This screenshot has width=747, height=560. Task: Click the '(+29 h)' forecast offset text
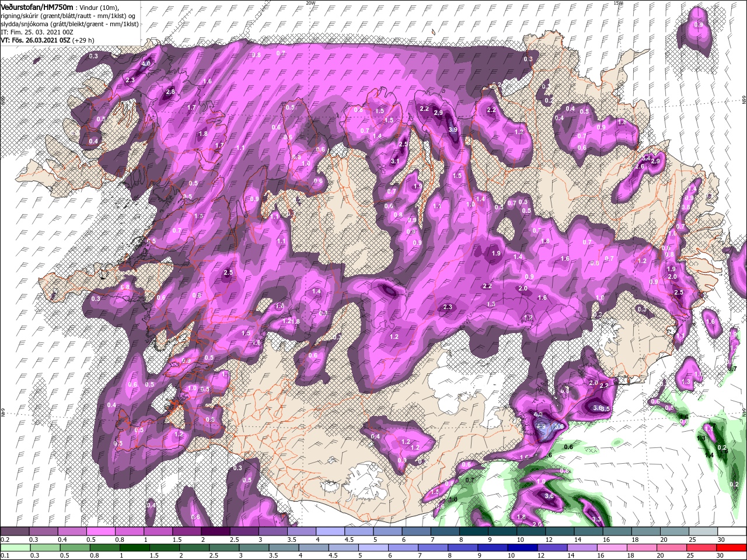coord(83,40)
